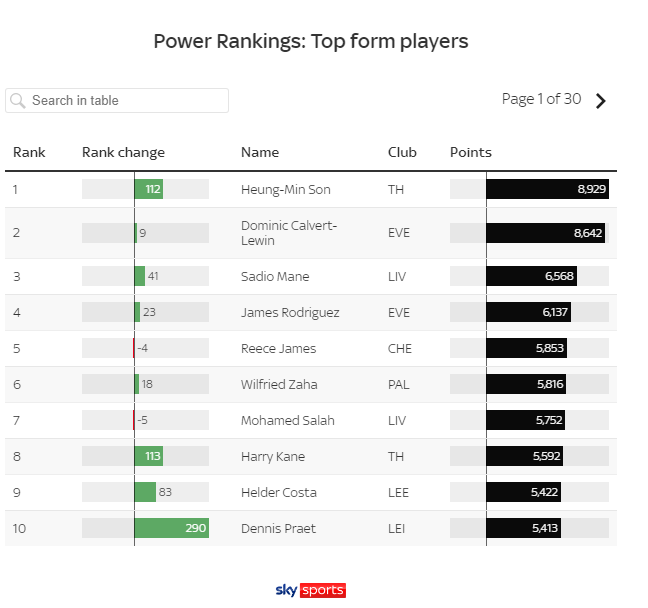Sort table by the Points header
Viewport: 648px width, 608px height.
coord(471,153)
